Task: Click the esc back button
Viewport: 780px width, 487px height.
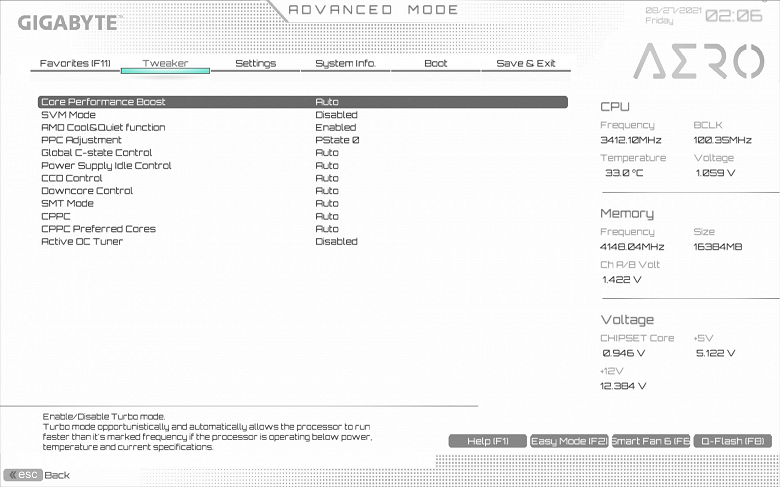Action: pos(23,475)
